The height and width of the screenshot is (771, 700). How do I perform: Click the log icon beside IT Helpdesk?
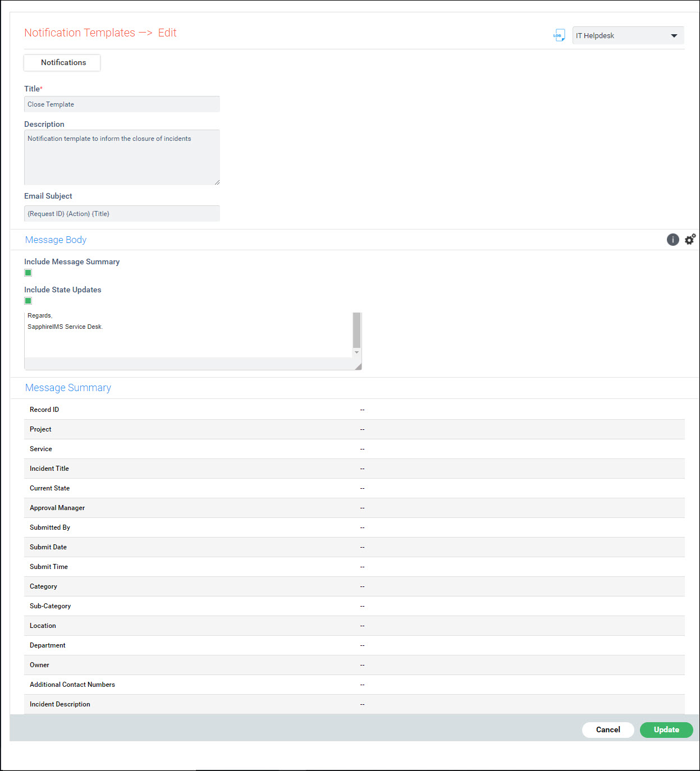[559, 35]
